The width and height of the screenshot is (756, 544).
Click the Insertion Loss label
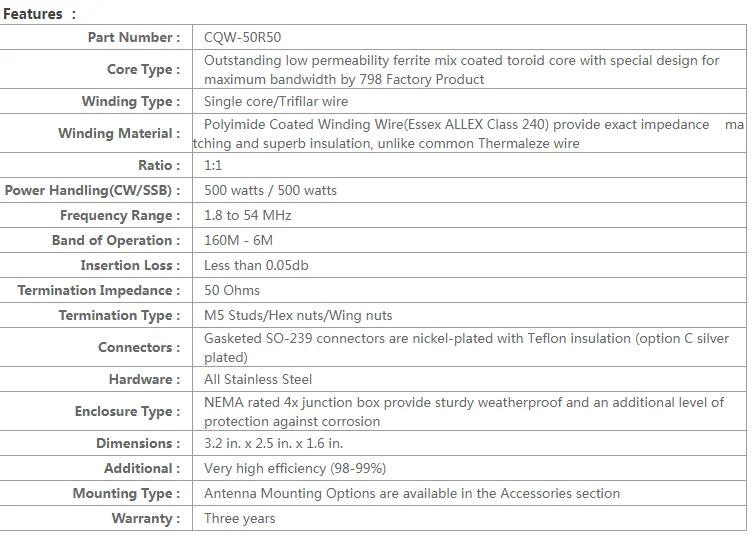pos(130,265)
